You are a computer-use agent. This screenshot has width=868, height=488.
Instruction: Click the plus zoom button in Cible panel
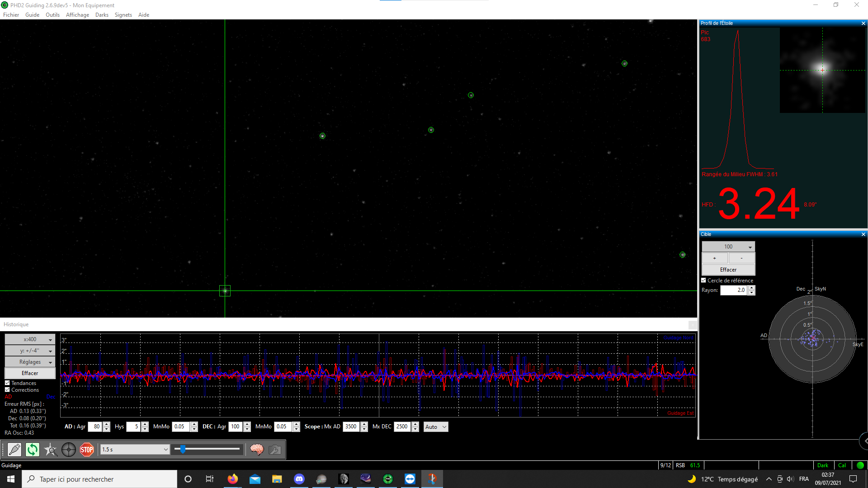(715, 258)
